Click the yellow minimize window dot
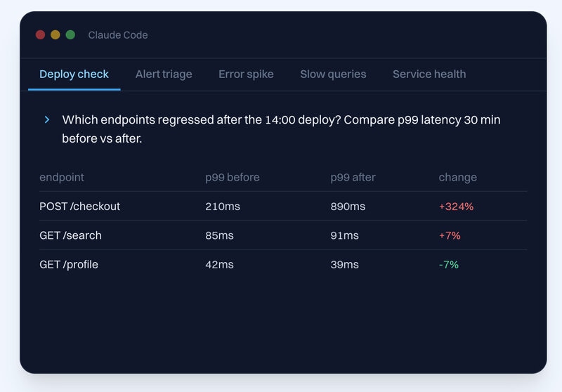Viewport: 562px width, 392px height. click(x=55, y=34)
